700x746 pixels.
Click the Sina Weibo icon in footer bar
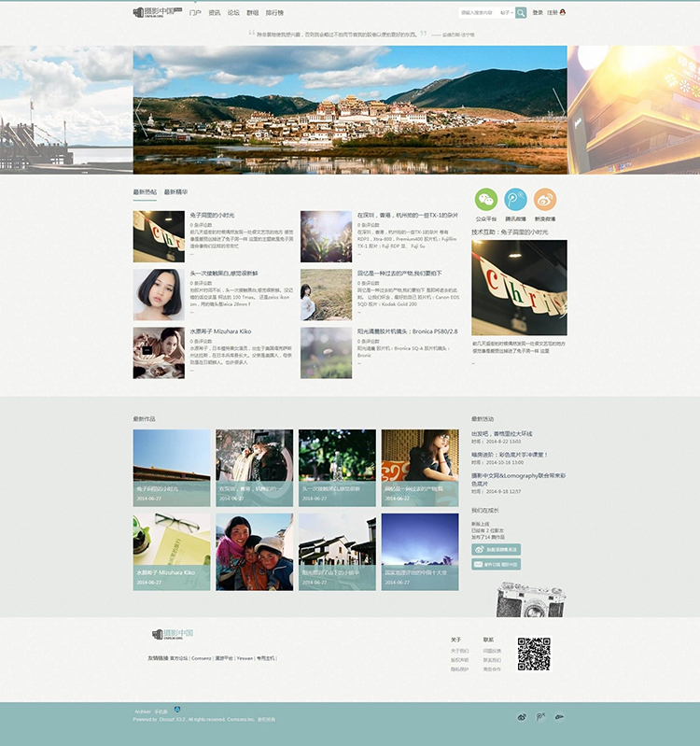522,716
